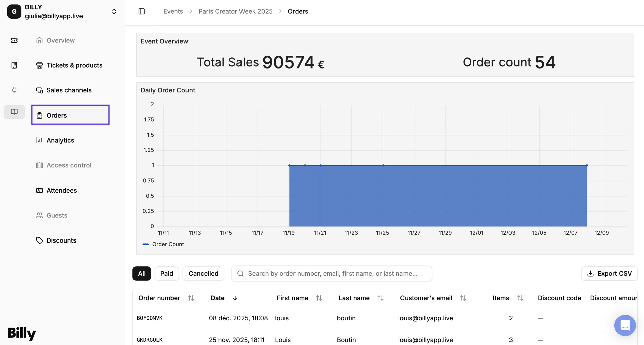Expand the account switcher chevron
The height and width of the screenshot is (345, 644).
[x=114, y=12]
